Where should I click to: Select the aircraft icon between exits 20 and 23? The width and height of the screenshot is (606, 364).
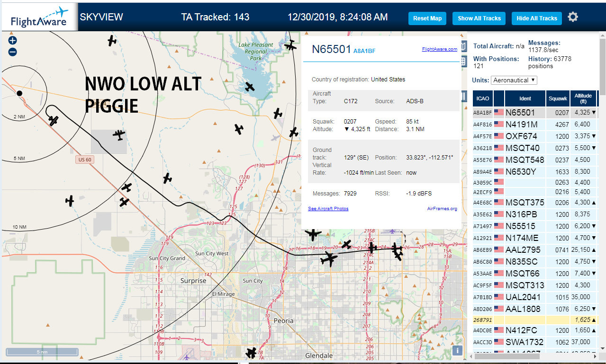[x=347, y=244]
